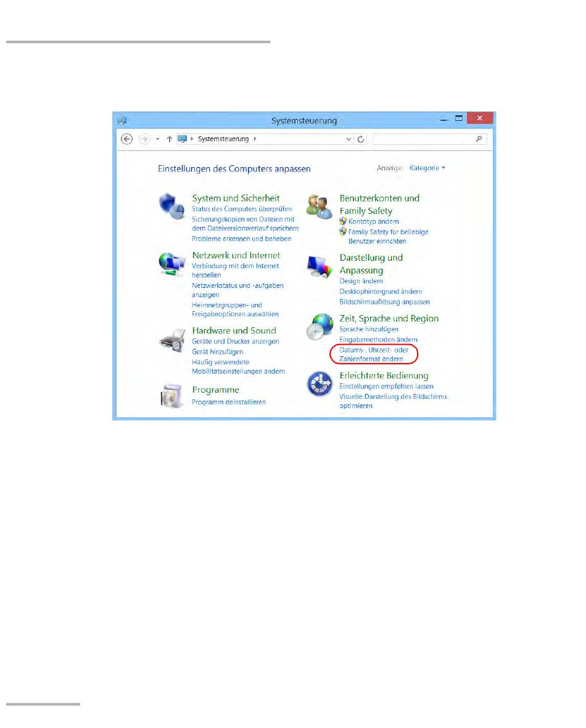Open System und Sicherheit shield icon
This screenshot has width=586, height=728.
(x=171, y=206)
